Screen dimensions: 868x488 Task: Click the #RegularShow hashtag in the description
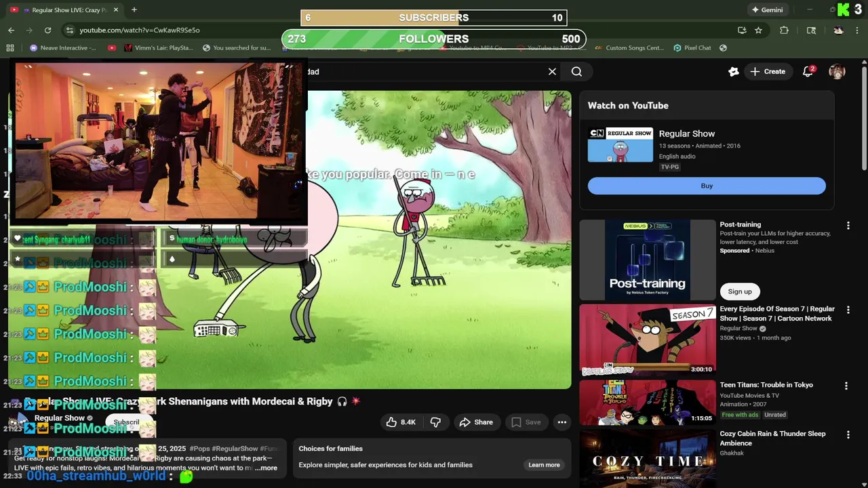tap(235, 449)
